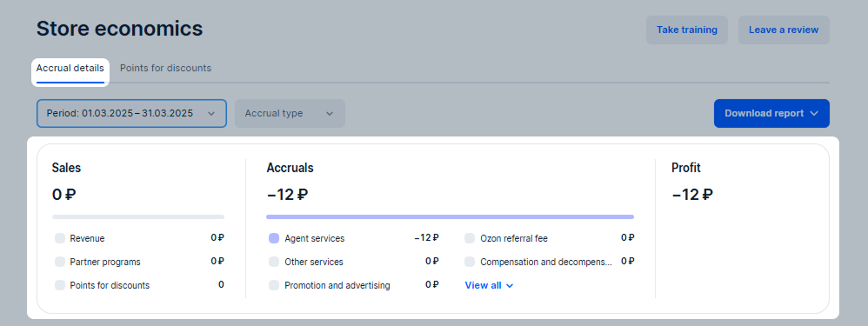Click the purple Accruals progress bar
The image size is (868, 326).
point(450,217)
